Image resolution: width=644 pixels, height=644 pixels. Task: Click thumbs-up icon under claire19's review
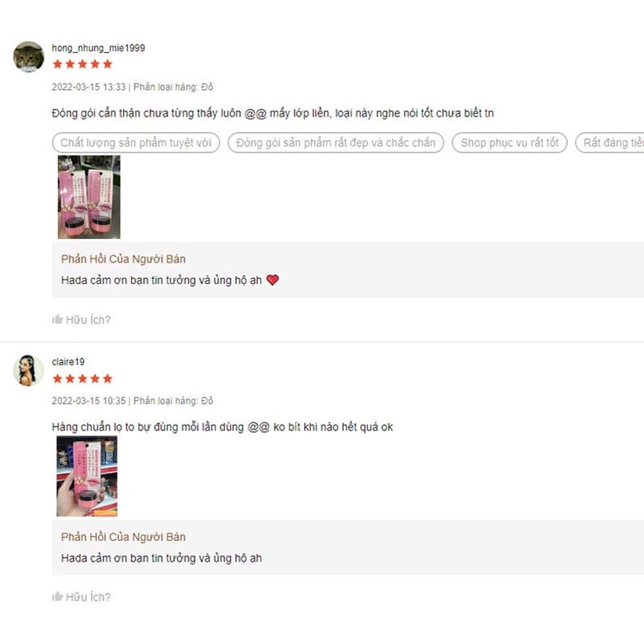57,597
